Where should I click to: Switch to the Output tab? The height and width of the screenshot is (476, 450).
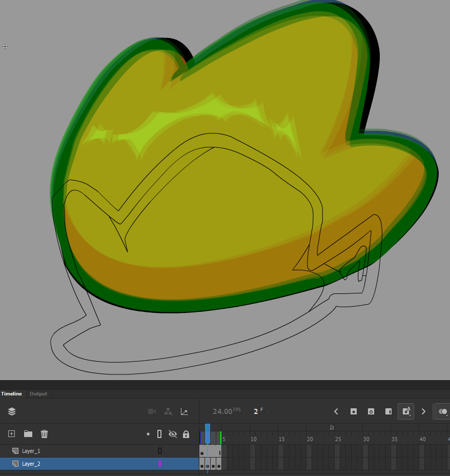38,393
